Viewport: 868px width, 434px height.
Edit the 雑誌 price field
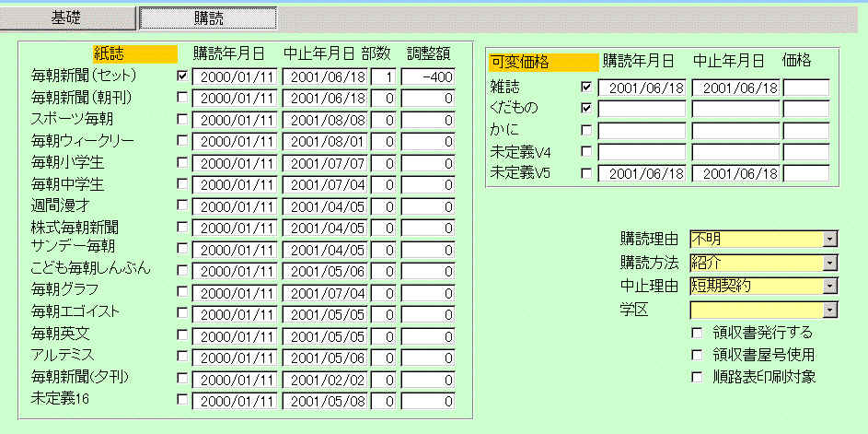[806, 88]
